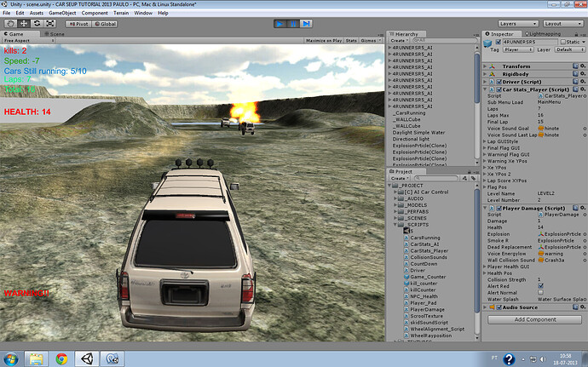Image resolution: width=588 pixels, height=367 pixels.
Task: Open gear menu for Player Damage script
Action: pyautogui.click(x=582, y=208)
